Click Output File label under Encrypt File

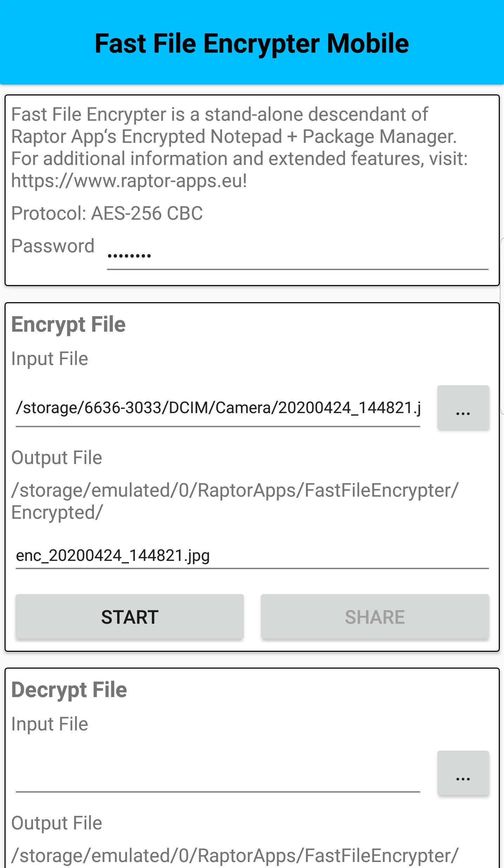click(x=57, y=458)
